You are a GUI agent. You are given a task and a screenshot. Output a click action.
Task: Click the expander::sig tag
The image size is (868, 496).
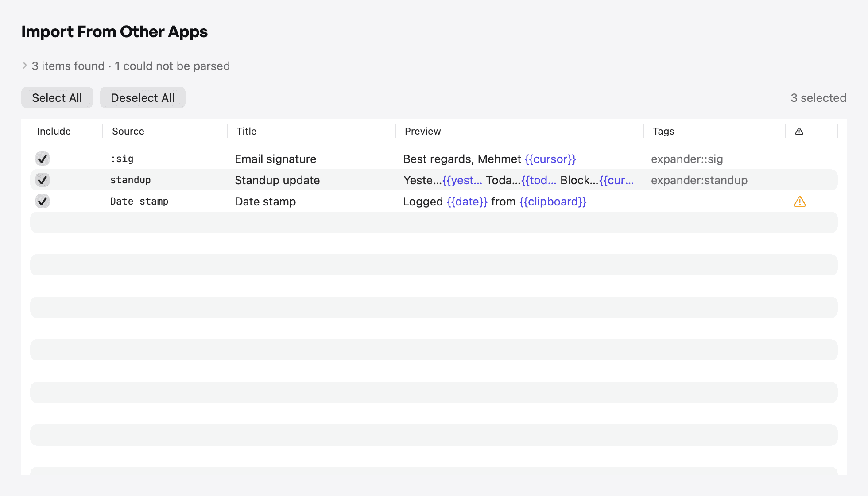687,159
